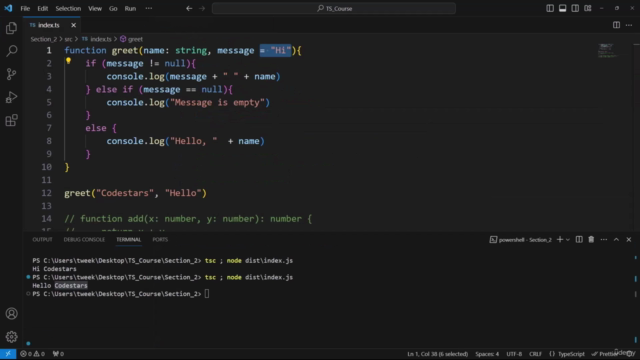The image size is (640, 360).
Task: Change indentation via Spaces: 4
Action: pos(487,354)
